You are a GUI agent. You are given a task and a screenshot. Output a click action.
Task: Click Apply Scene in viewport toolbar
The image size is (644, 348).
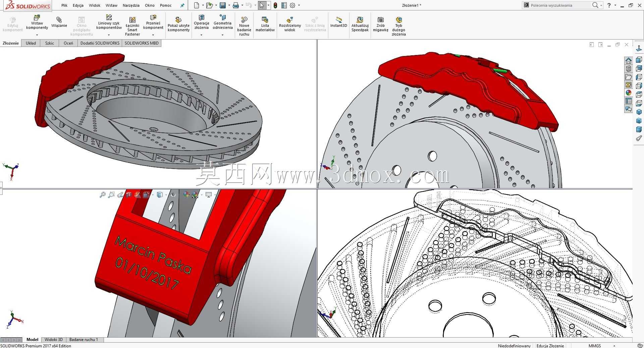tap(195, 194)
